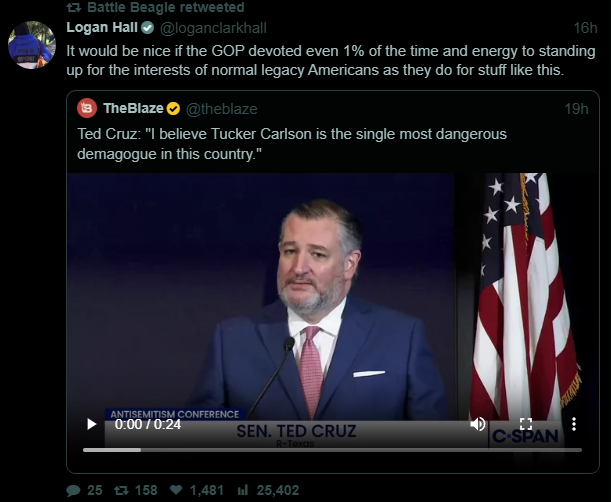Click the reply speech-bubble icon
The image size is (611, 502).
coord(73,490)
